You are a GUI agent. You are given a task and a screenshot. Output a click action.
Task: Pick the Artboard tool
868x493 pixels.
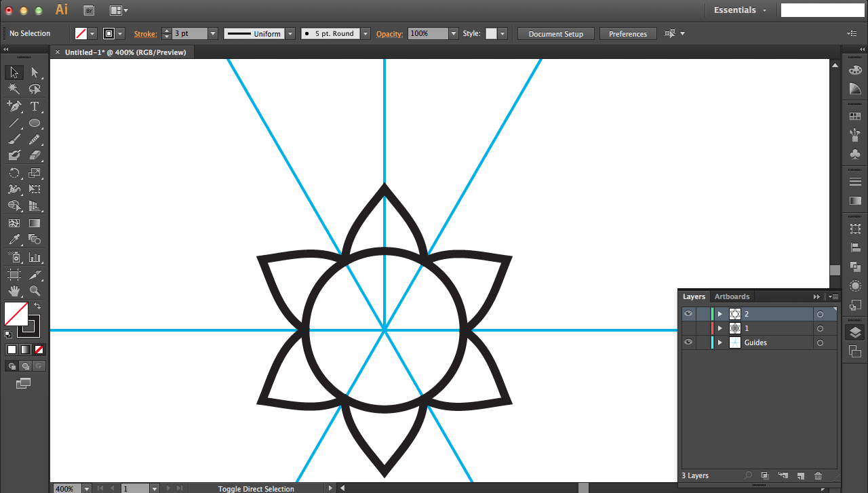pyautogui.click(x=14, y=275)
